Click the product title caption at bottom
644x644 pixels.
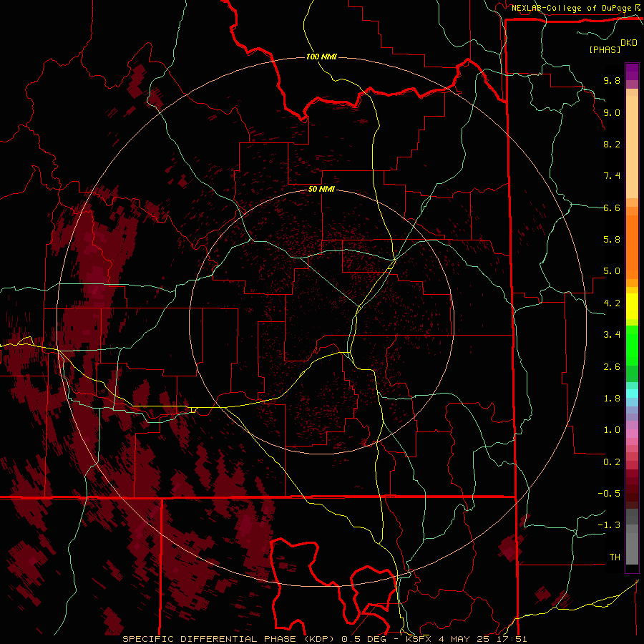click(x=324, y=639)
